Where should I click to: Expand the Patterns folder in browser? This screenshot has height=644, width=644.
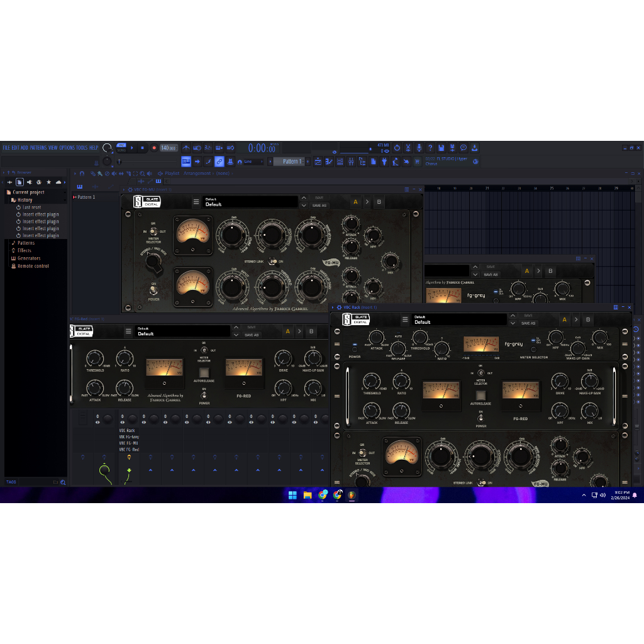coord(26,243)
